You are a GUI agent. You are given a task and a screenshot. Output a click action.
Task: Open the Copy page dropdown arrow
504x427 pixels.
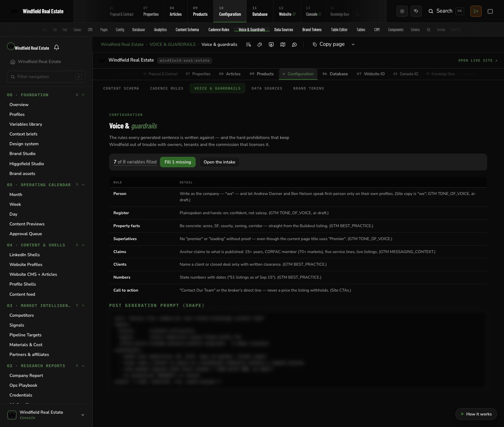pyautogui.click(x=353, y=44)
